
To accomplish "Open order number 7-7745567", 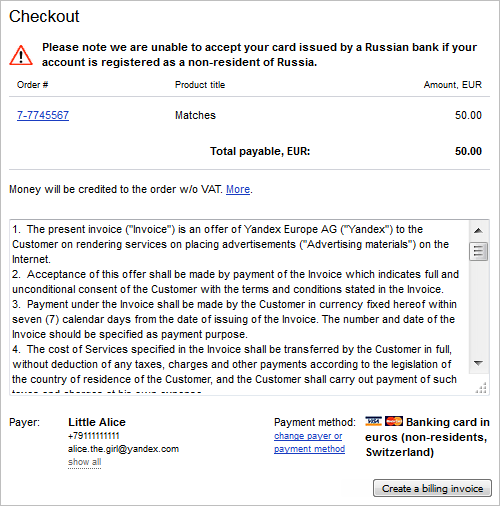I will (43, 115).
